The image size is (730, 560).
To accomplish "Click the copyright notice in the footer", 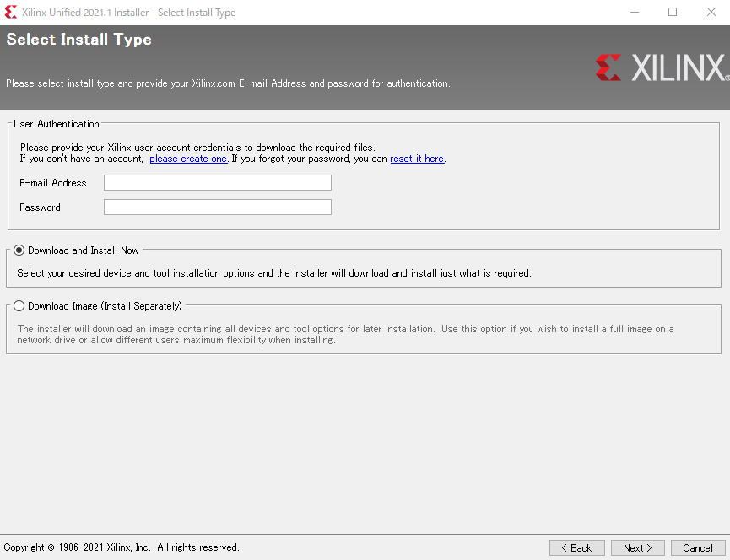I will [122, 547].
